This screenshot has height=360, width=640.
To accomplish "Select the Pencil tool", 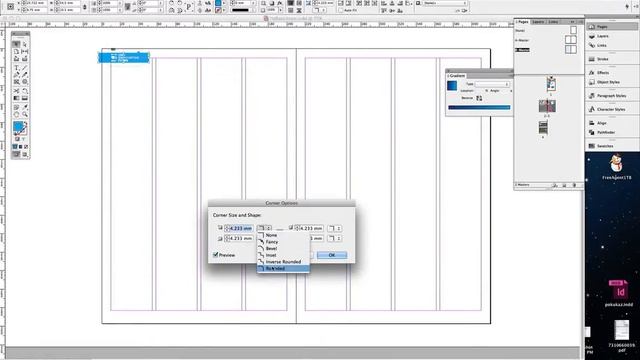I will (24, 75).
